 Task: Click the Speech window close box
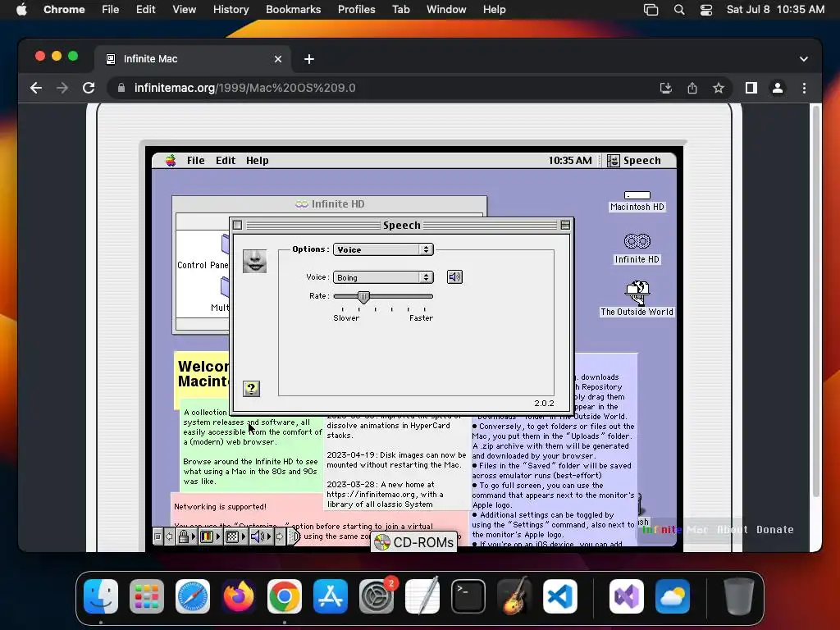(x=238, y=225)
